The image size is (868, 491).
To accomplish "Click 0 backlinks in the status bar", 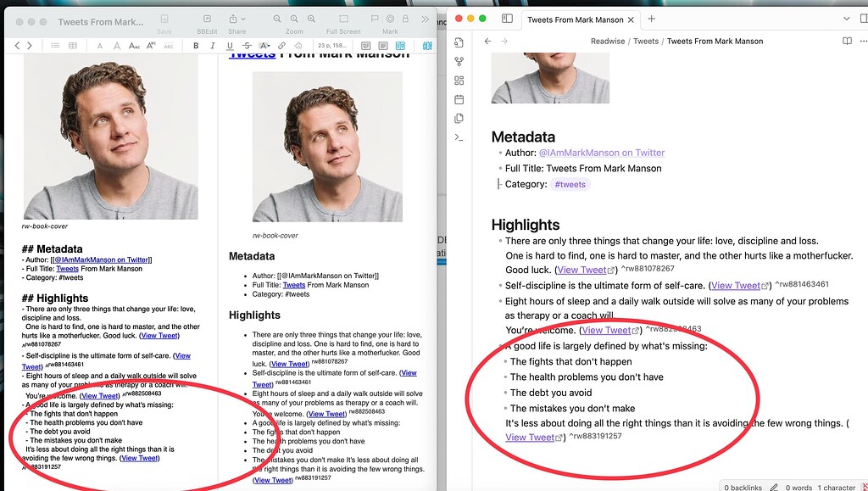I will (742, 488).
